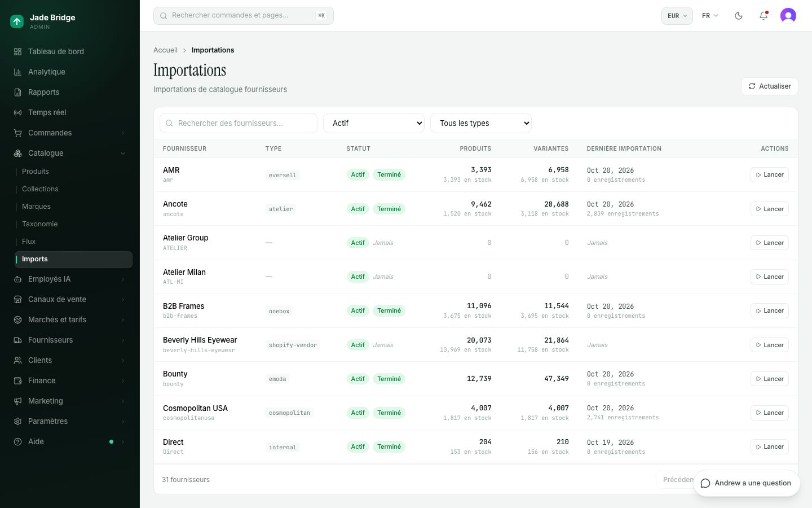812x508 pixels.
Task: Open Andrew a une question chat
Action: (x=747, y=483)
